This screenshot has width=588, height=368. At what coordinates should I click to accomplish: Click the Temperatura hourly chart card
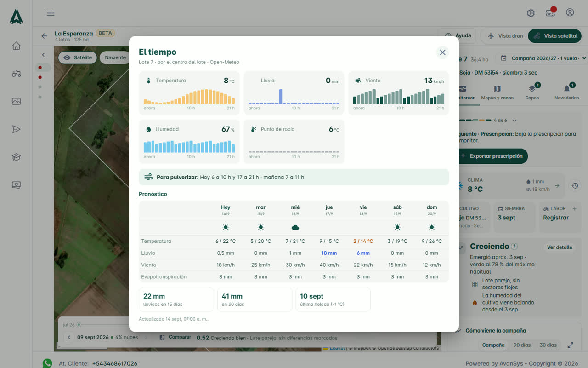189,93
